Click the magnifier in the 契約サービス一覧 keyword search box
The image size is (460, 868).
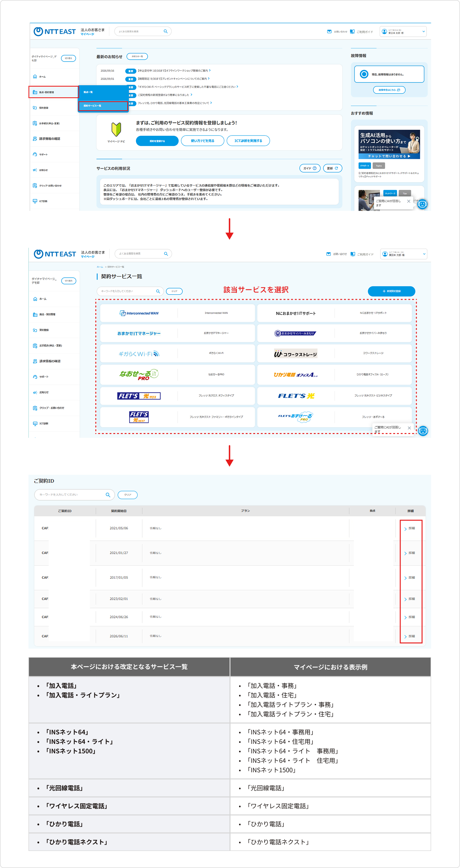pos(158,291)
